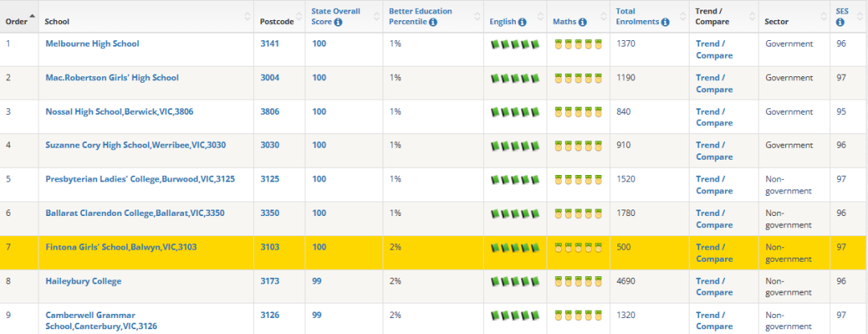Viewport: 868px width, 334px height.
Task: Click English book rating for Camberwell Grammar School
Action: click(515, 316)
